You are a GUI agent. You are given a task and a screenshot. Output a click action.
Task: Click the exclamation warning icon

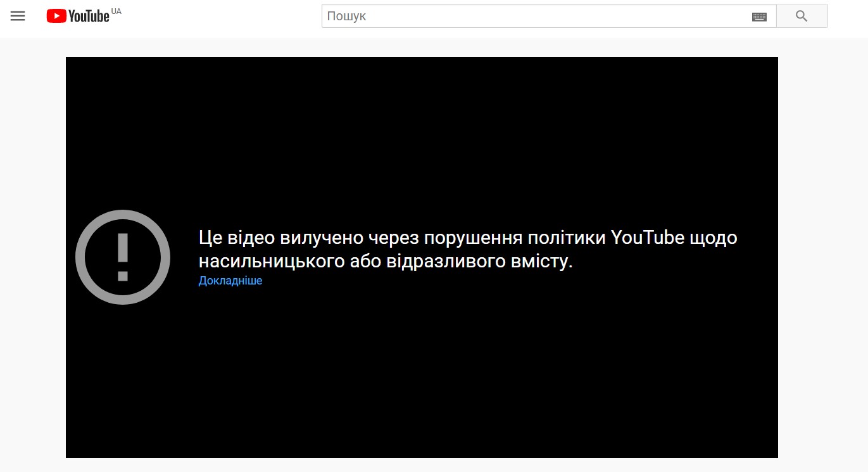point(123,257)
